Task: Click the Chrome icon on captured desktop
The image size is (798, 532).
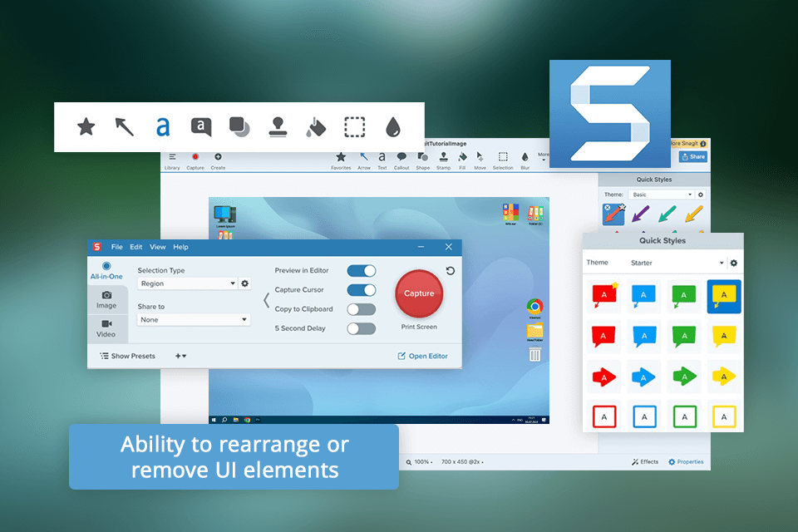Action: (534, 307)
